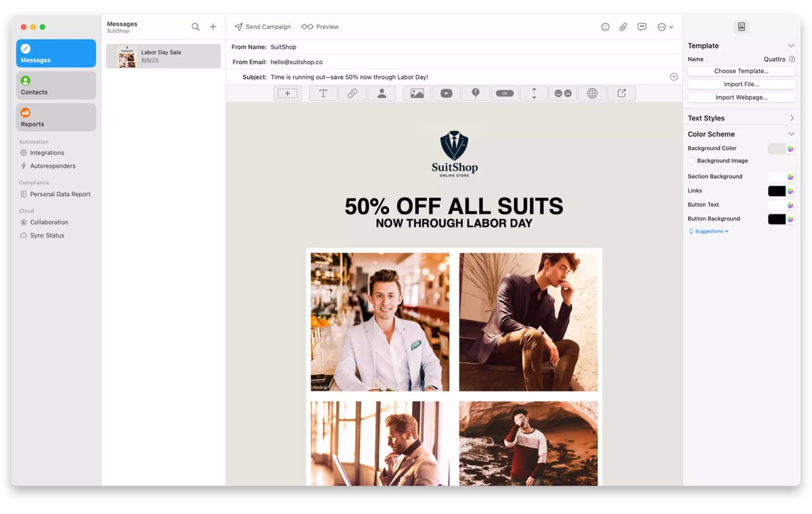Select the Labor Day Sale message
The image size is (812, 514).
[x=162, y=55]
